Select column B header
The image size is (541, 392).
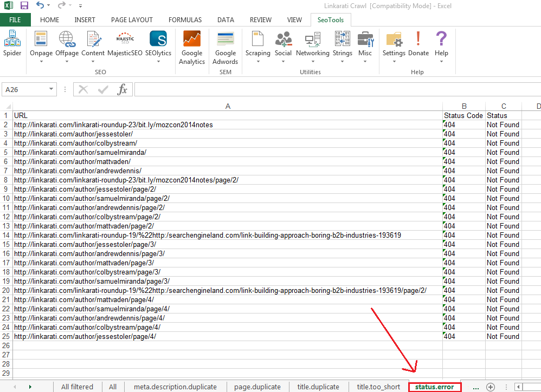463,107
